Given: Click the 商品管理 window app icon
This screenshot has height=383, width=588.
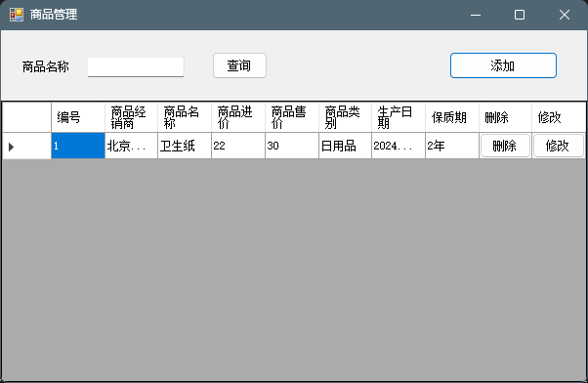Looking at the screenshot, I should pos(17,15).
